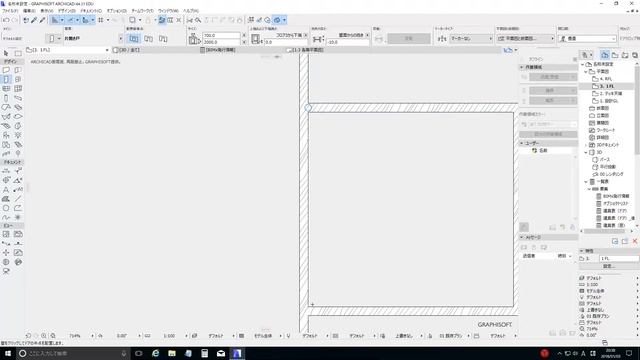Click the Redo icon in the top toolbar
The image size is (640, 360).
coord(15,20)
